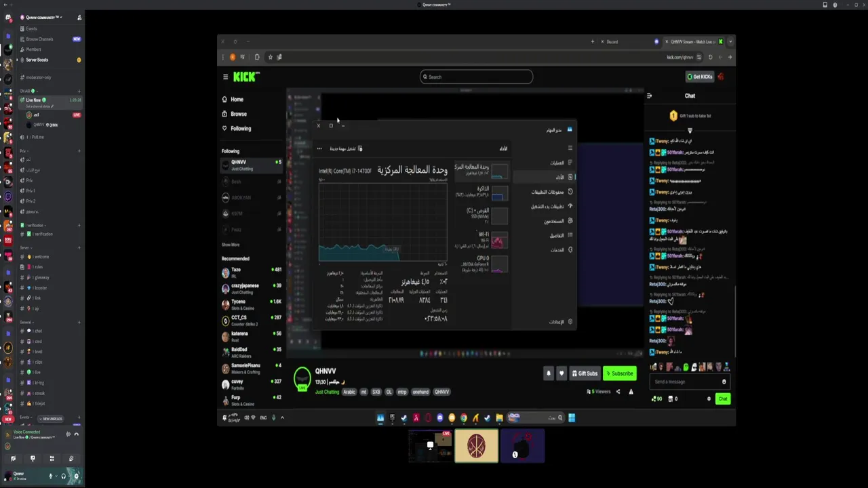Click notification bell beside Gift Subs
The height and width of the screenshot is (488, 868).
549,373
